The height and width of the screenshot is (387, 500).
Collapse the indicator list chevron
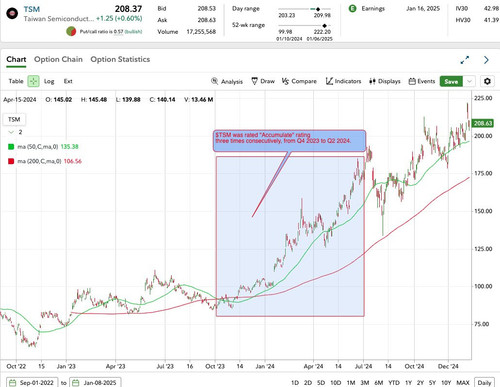[x=11, y=132]
